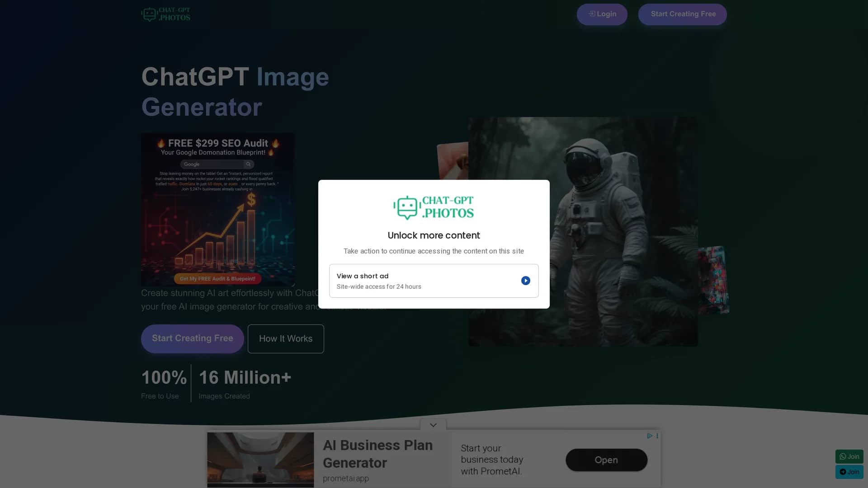Viewport: 868px width, 488px height.
Task: Click the Chat-GPT.Photos logo in header
Action: pos(165,14)
